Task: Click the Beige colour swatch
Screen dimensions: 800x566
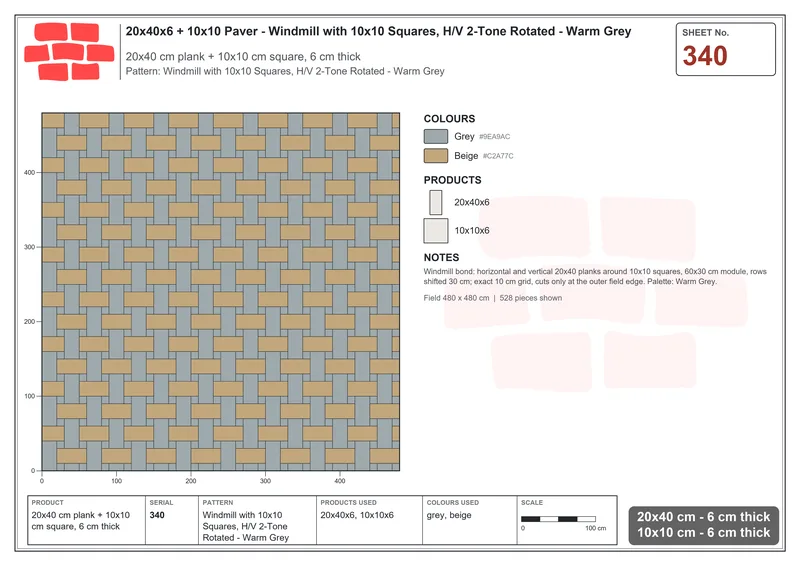Action: coord(436,156)
